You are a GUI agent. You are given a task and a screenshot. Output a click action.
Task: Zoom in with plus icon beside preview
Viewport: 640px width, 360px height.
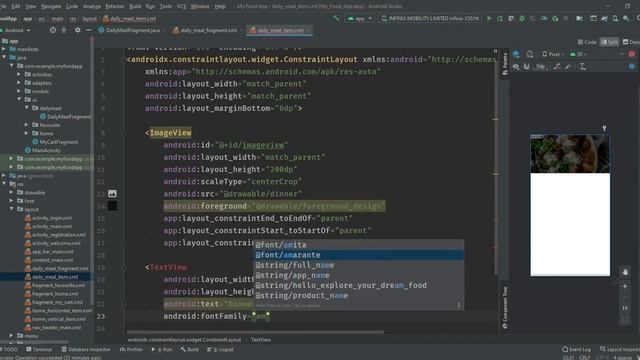pos(625,287)
